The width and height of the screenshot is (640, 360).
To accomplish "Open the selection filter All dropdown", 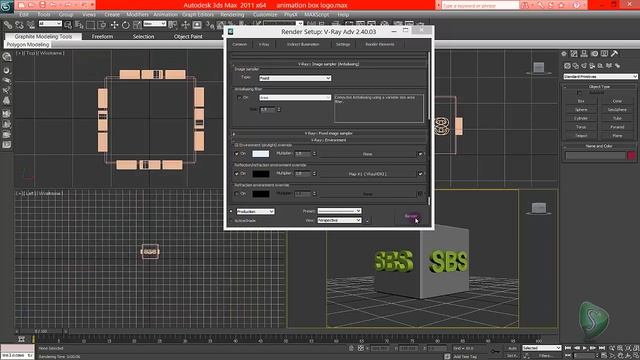I will (50, 24).
